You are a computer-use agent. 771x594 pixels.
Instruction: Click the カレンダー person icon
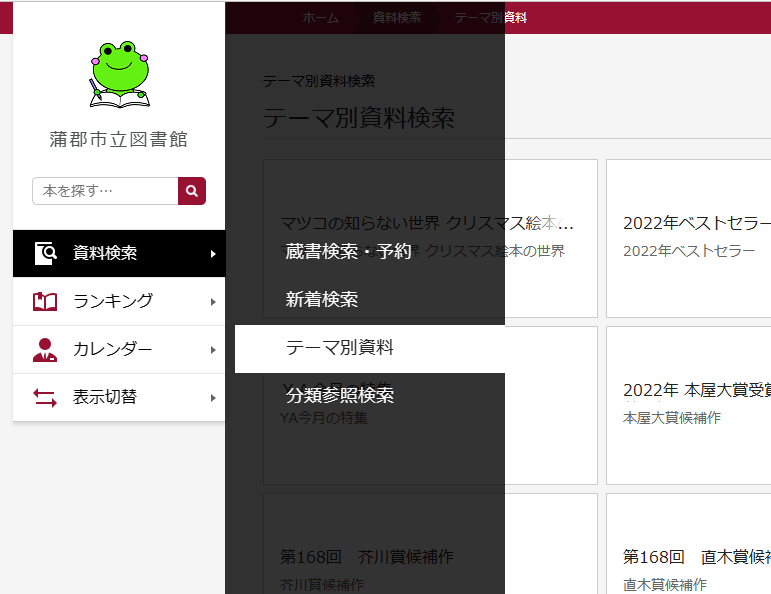click(x=45, y=350)
